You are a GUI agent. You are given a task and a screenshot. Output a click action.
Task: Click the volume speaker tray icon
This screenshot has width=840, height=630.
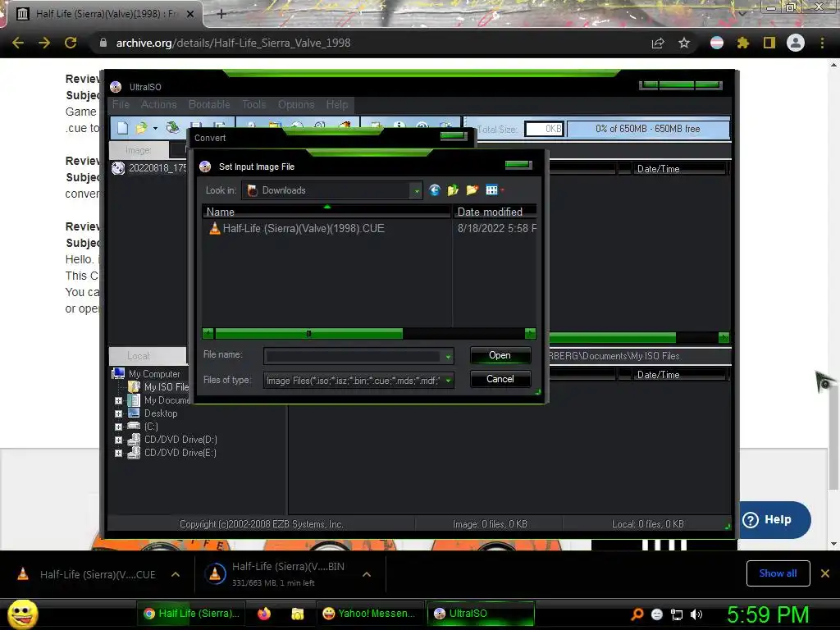(696, 614)
